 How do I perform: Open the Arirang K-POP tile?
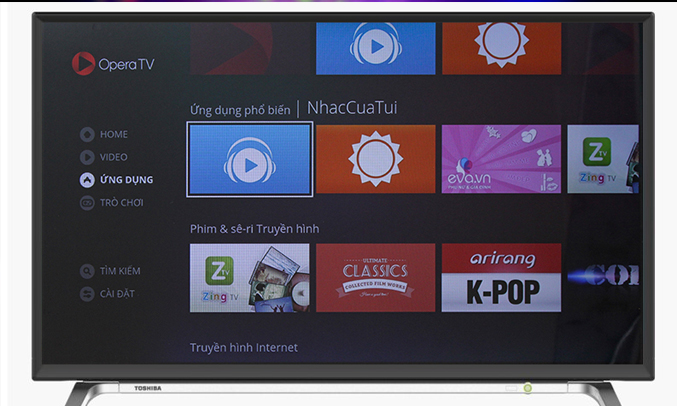501,278
